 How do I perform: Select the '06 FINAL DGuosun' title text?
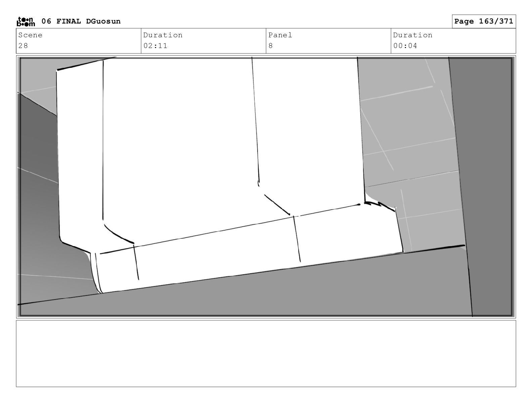(81, 21)
